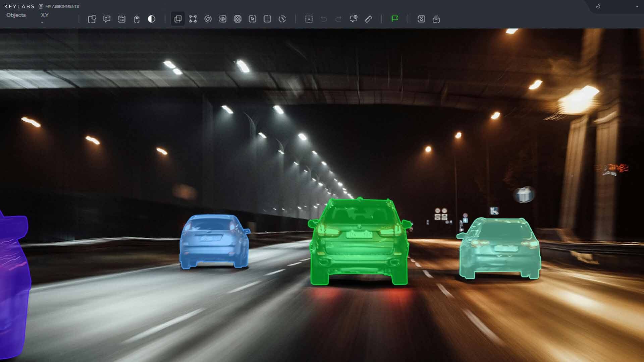
Task: Open the comments tool in the toolbar
Action: pyautogui.click(x=107, y=19)
